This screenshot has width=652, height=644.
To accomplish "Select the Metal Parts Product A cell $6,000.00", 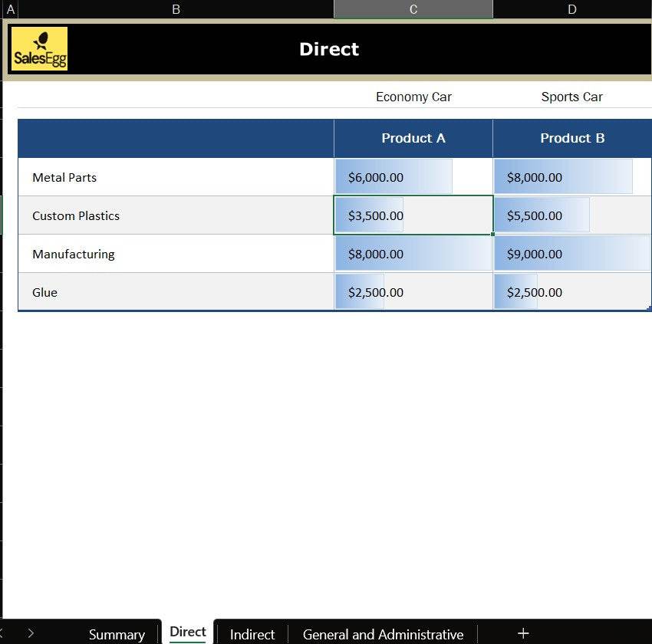I will pyautogui.click(x=413, y=177).
